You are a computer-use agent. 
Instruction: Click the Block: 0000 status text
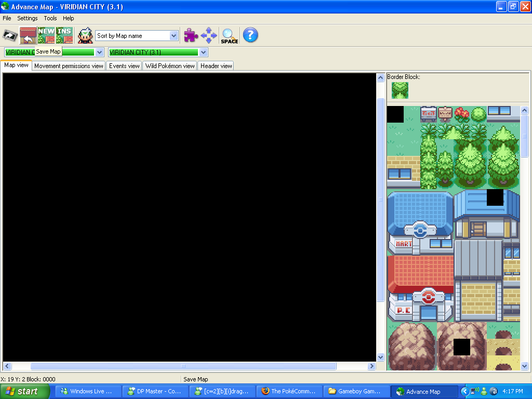pos(41,379)
